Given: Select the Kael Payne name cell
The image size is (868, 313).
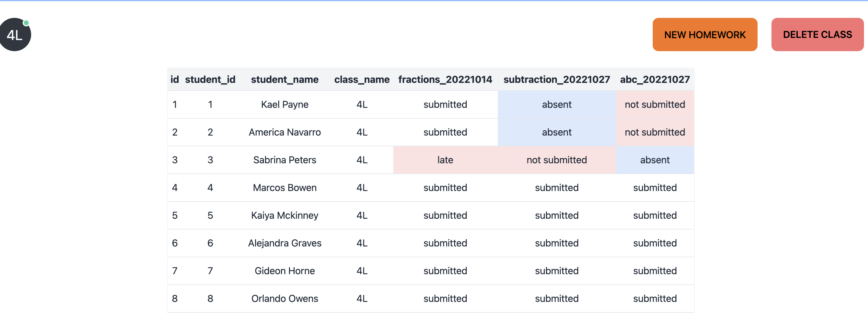Looking at the screenshot, I should [x=284, y=105].
